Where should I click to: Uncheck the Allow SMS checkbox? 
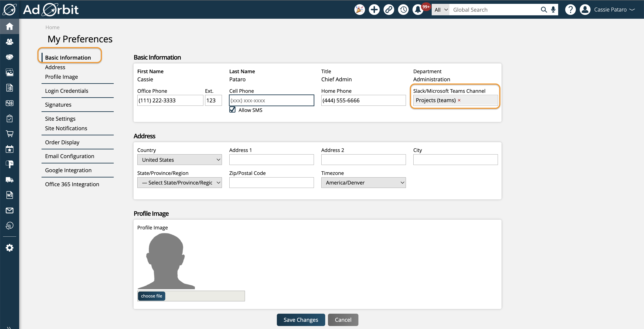point(232,110)
